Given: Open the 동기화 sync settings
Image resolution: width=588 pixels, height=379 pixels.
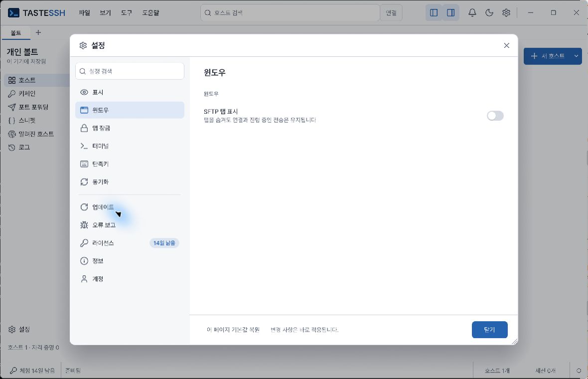Looking at the screenshot, I should (x=130, y=182).
